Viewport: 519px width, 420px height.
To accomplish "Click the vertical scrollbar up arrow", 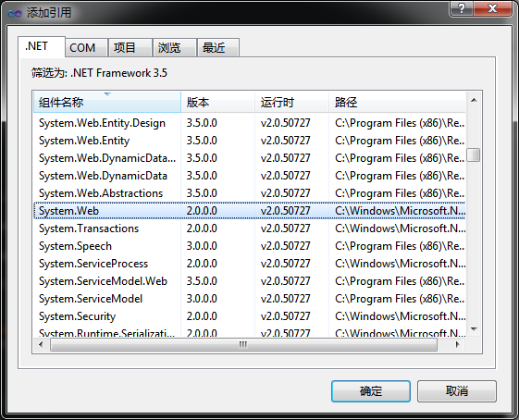I will tap(474, 100).
